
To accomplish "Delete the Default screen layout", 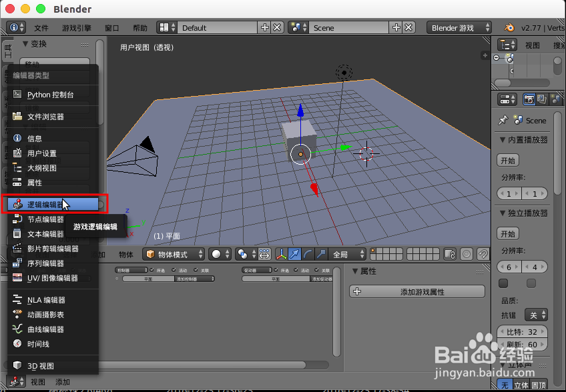I will (x=277, y=27).
